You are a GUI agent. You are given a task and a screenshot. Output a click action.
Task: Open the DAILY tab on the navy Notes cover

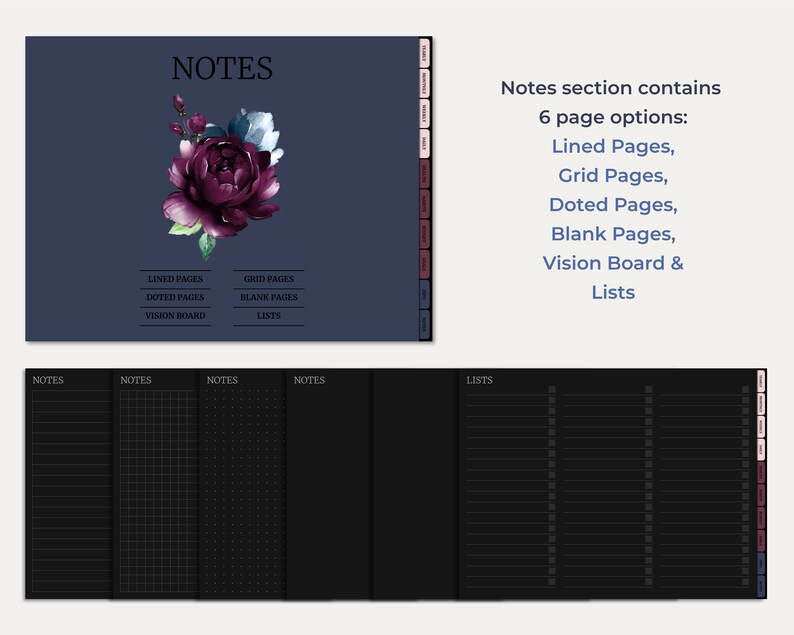[424, 143]
